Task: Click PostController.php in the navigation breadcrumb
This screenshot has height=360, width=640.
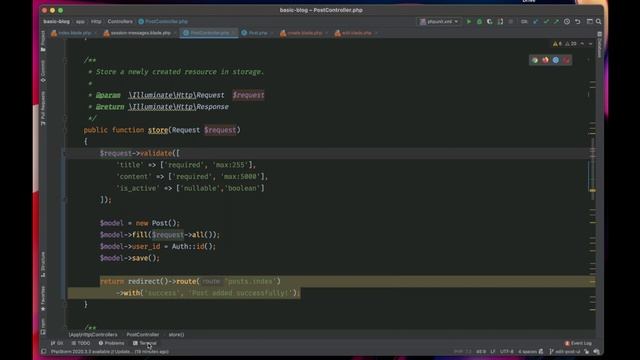Action: 163,22
